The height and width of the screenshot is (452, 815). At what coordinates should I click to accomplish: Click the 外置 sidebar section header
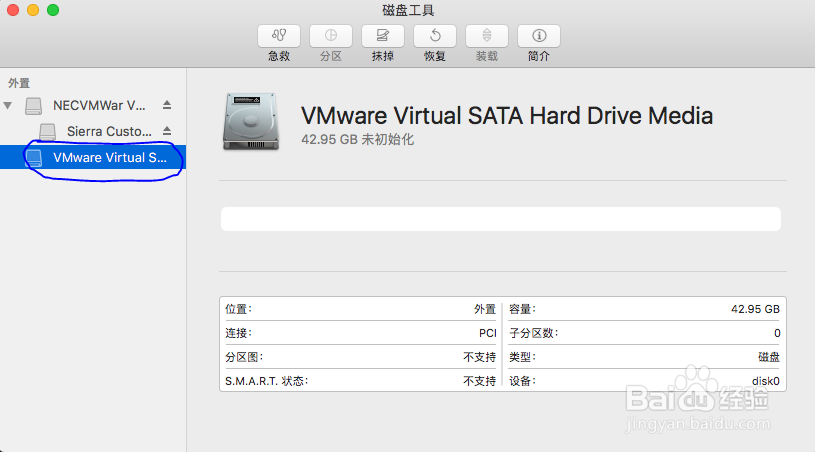(19, 83)
